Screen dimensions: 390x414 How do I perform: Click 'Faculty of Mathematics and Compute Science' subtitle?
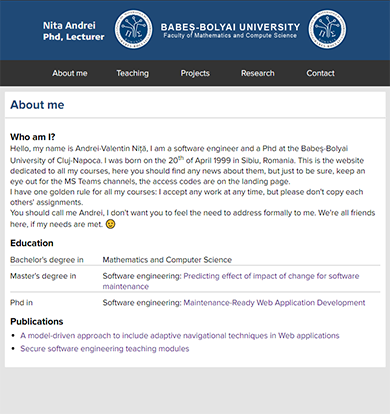click(230, 35)
